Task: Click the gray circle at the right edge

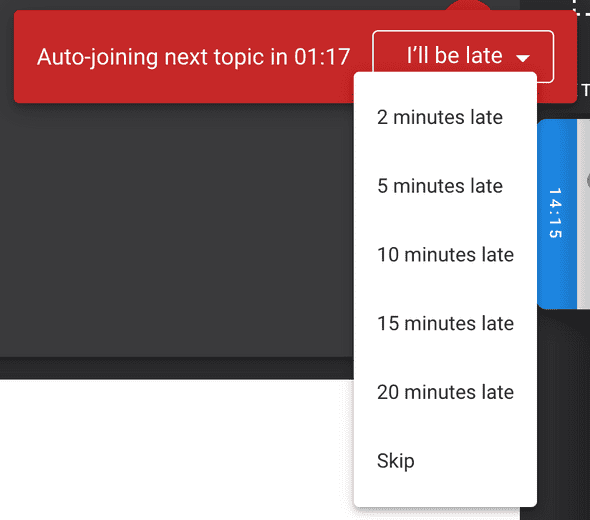Action: pyautogui.click(x=588, y=181)
